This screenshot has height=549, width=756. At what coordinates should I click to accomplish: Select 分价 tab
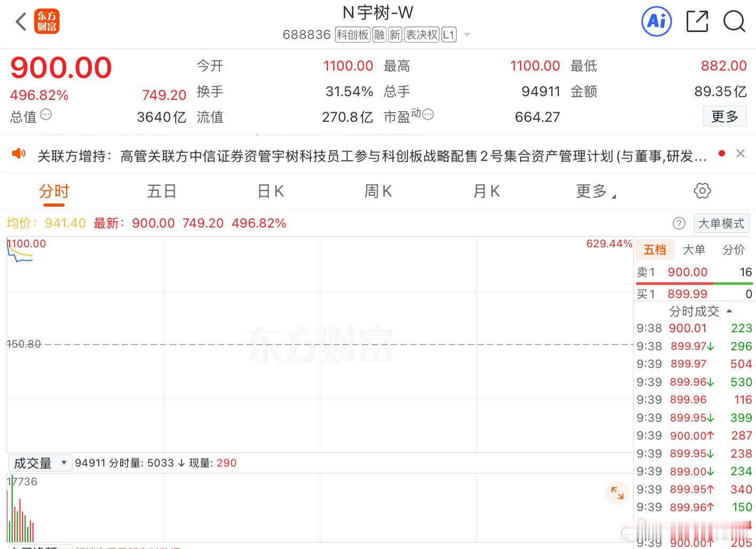coord(734,249)
